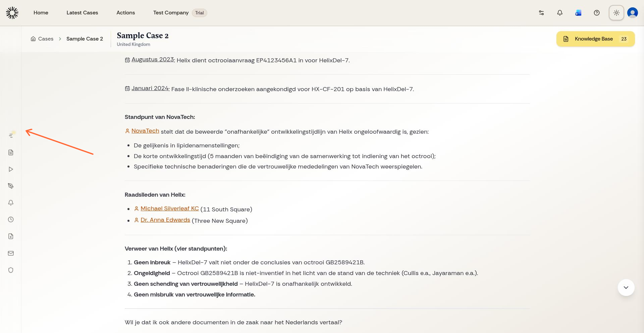The height and width of the screenshot is (333, 644).
Task: Open the documents icon in left sidebar
Action: [11, 152]
